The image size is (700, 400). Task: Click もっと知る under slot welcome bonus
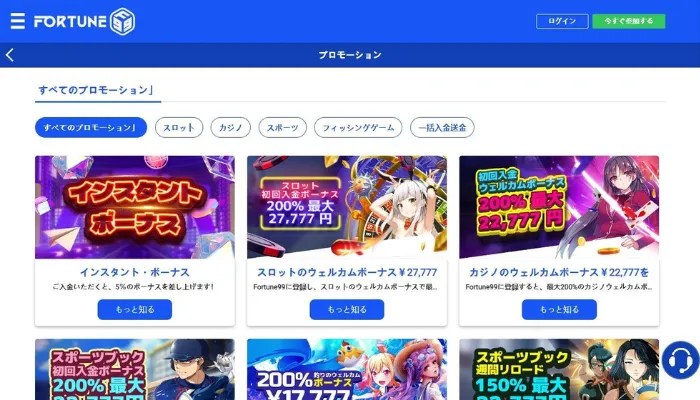pyautogui.click(x=347, y=309)
